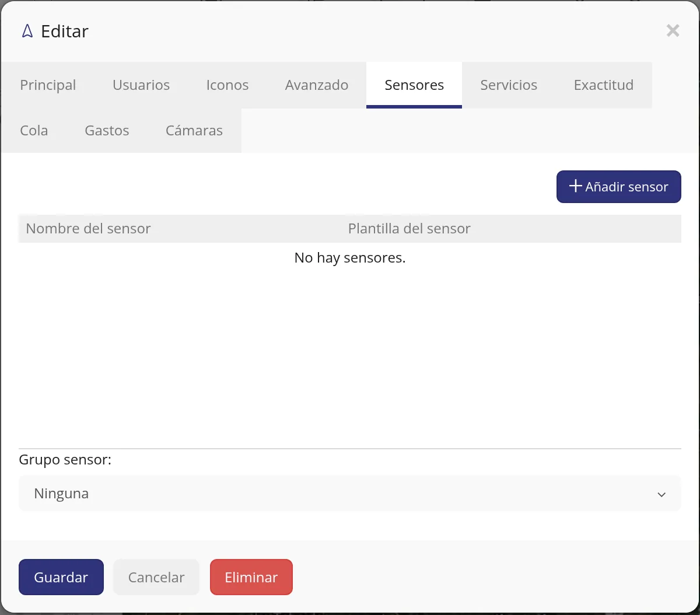700x615 pixels.
Task: Go to the Cámaras tab
Action: pos(194,131)
